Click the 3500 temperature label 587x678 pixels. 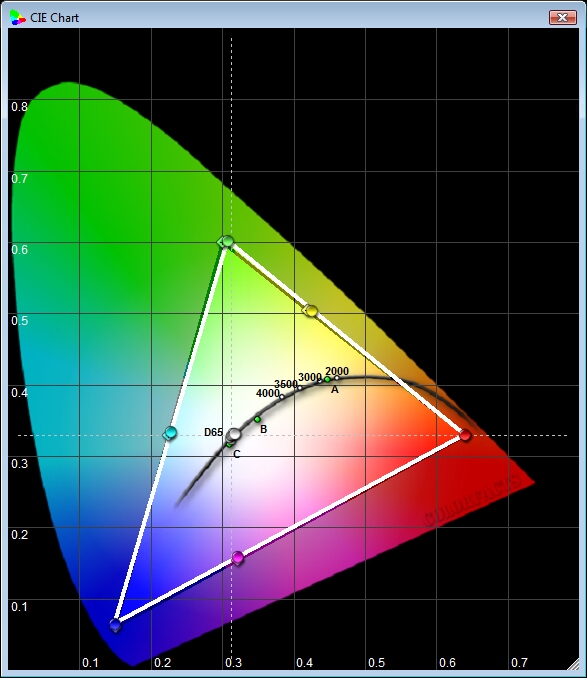[x=286, y=384]
